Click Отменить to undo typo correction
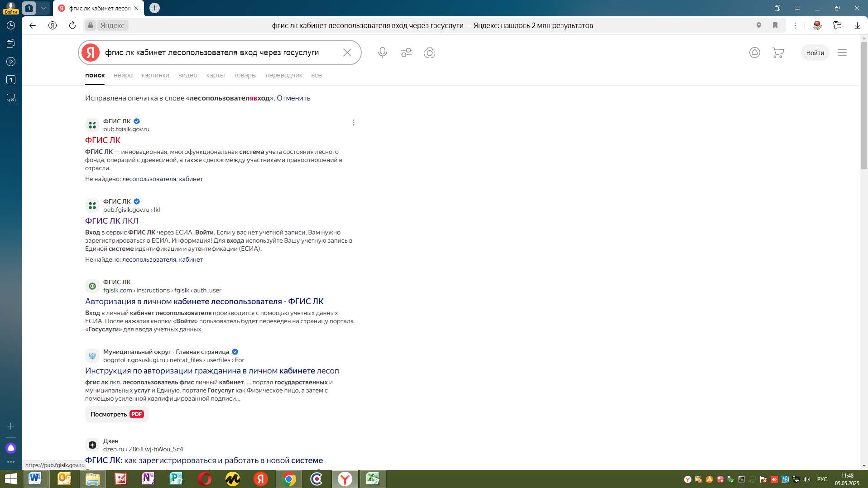This screenshot has width=868, height=488. 293,98
